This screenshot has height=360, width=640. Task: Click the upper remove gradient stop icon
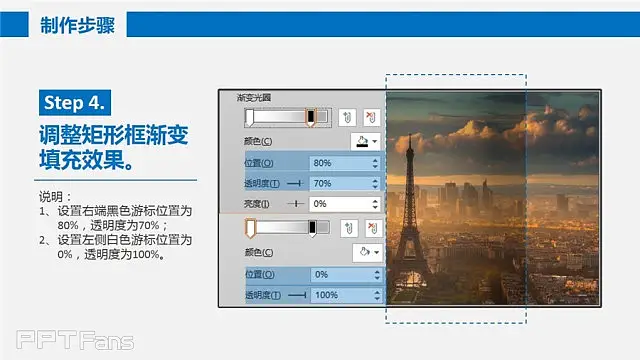pyautogui.click(x=371, y=118)
